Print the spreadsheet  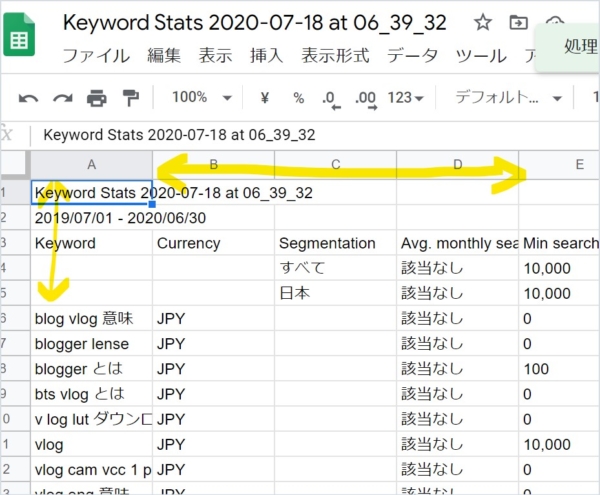coord(96,98)
